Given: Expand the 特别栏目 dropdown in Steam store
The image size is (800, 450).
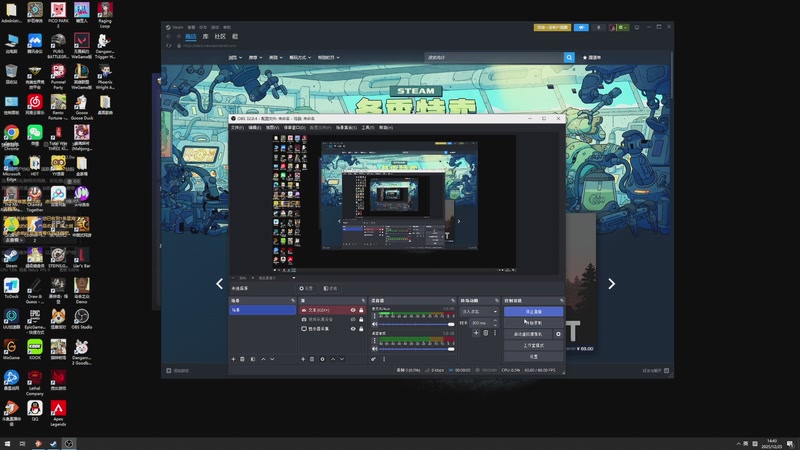Looking at the screenshot, I should pyautogui.click(x=329, y=58).
